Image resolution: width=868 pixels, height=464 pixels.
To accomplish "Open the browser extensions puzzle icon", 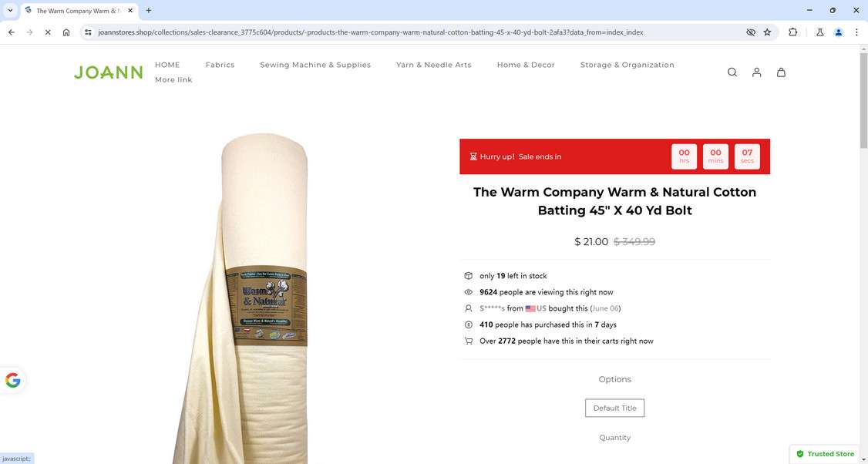I will click(792, 32).
